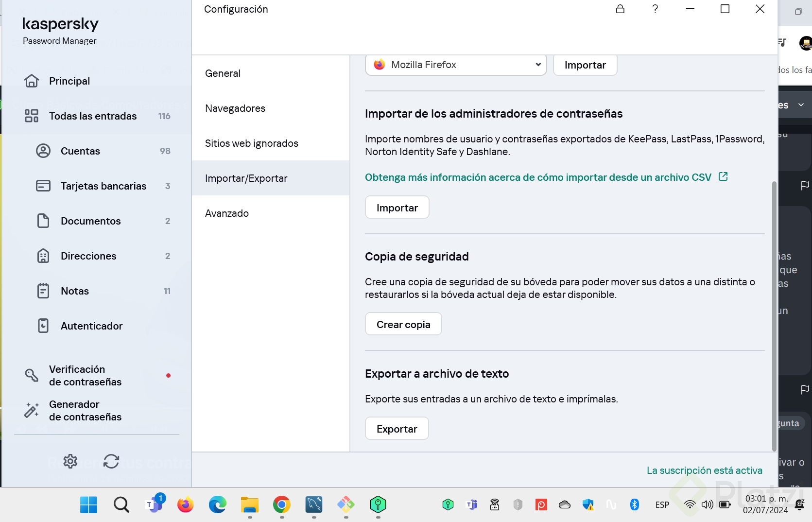Click the ESP language indicator
The width and height of the screenshot is (812, 522).
[662, 505]
